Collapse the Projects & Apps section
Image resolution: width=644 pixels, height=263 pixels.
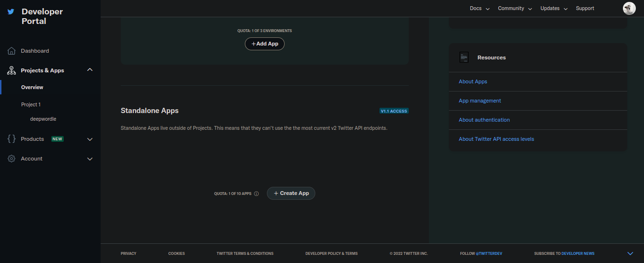(x=90, y=70)
